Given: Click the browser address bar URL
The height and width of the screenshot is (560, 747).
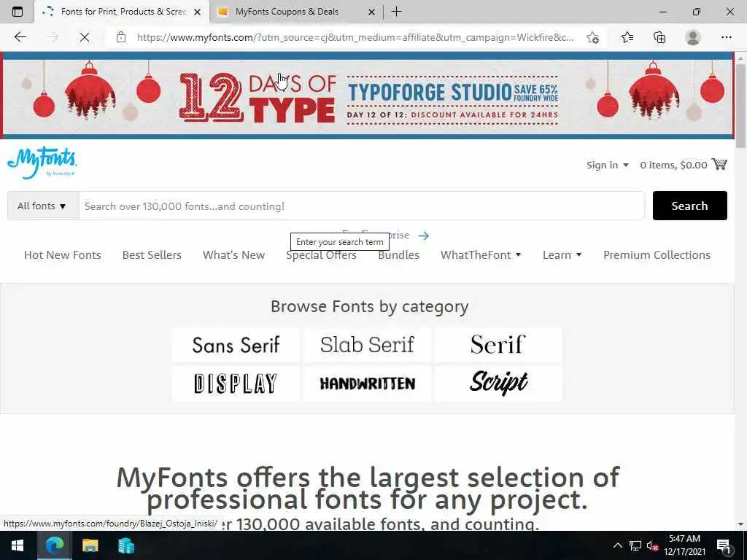Looking at the screenshot, I should pyautogui.click(x=355, y=37).
